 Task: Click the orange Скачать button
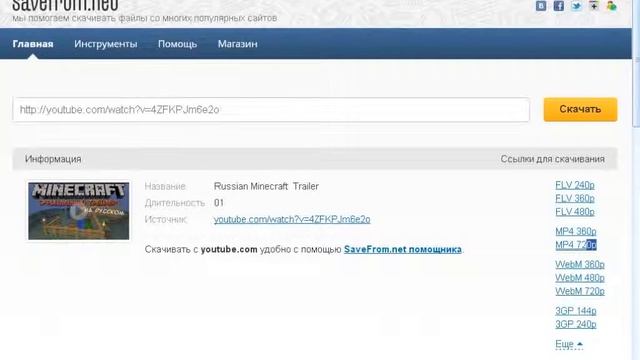[x=580, y=109]
